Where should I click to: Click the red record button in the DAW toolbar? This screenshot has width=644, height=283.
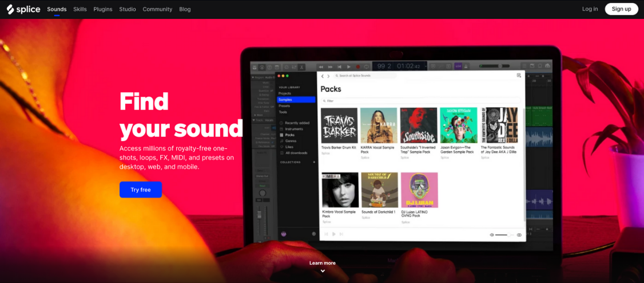358,67
